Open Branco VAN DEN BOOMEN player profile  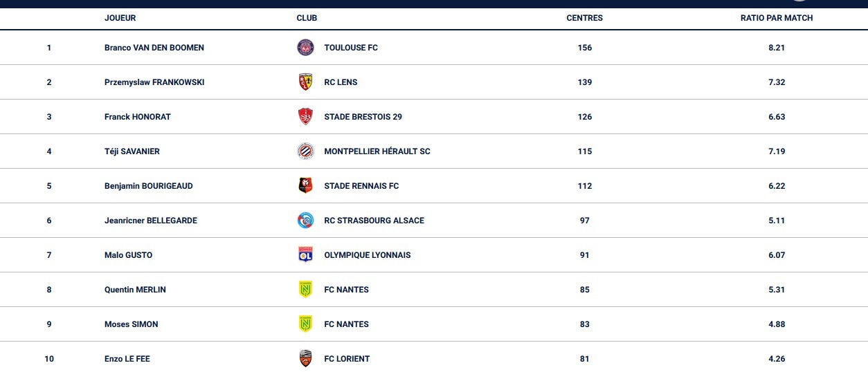[x=154, y=48]
